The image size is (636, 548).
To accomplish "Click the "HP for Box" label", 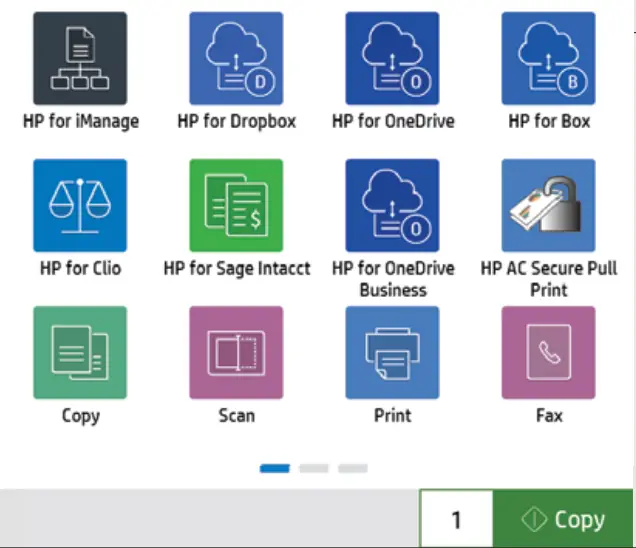I will [549, 121].
